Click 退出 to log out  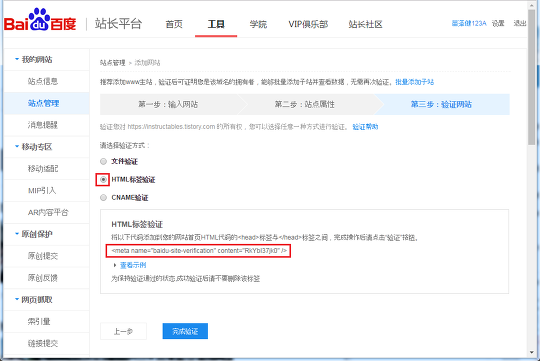click(520, 23)
